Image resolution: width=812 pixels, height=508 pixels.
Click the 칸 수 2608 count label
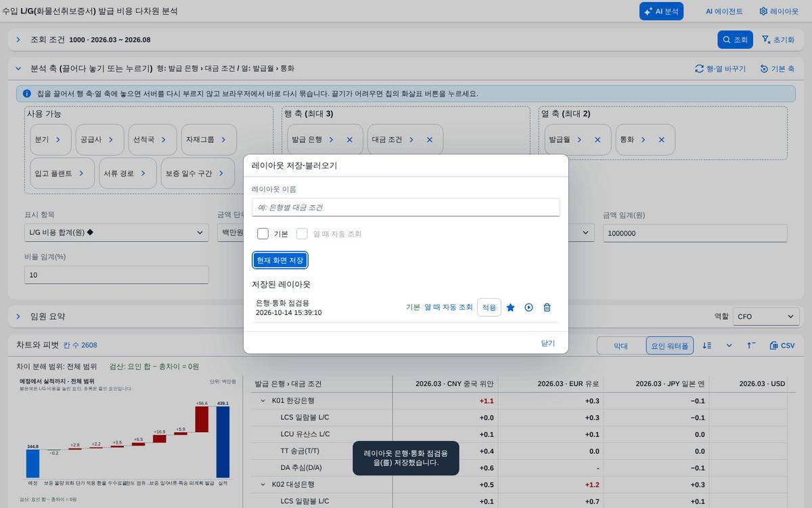[x=80, y=345]
